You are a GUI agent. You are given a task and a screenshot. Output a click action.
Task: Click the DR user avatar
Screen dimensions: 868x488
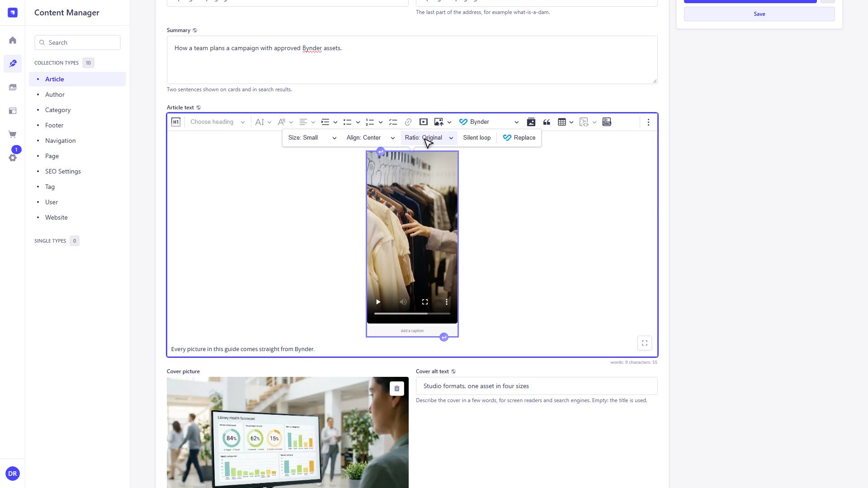(13, 474)
